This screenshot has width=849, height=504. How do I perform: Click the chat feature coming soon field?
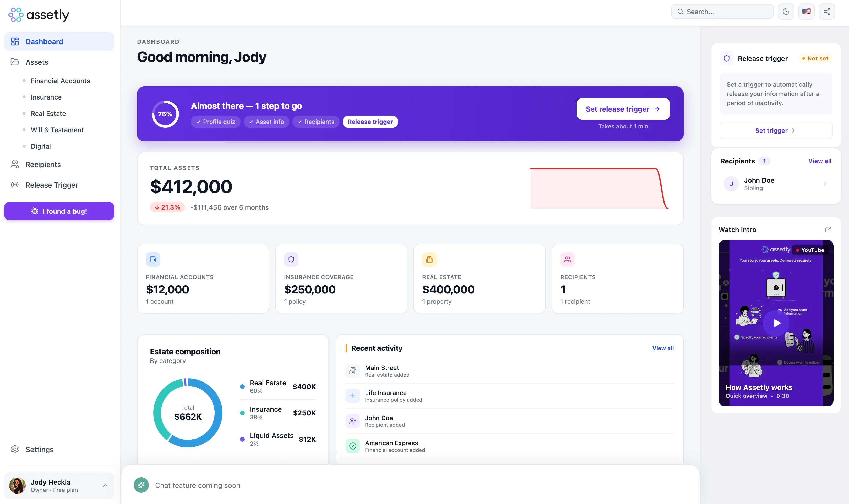[x=410, y=485]
